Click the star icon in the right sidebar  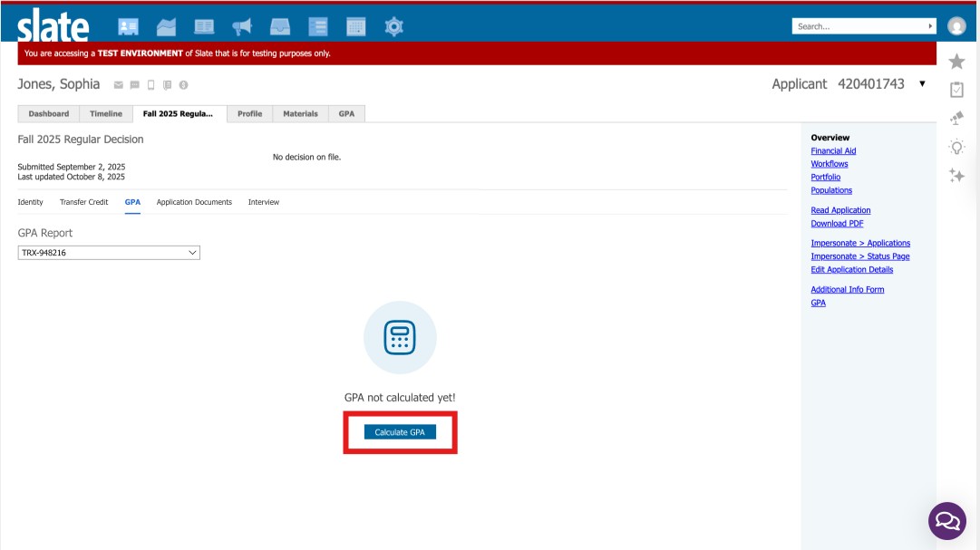point(956,62)
